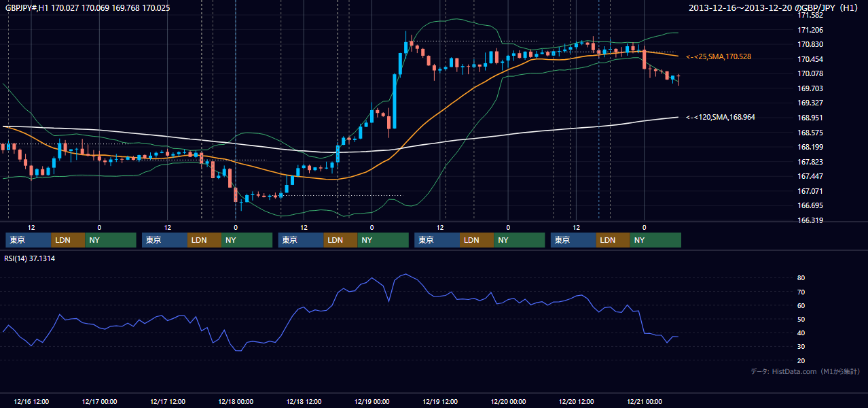
Task: Click the 12/19 00:00 time label
Action: 372,401
